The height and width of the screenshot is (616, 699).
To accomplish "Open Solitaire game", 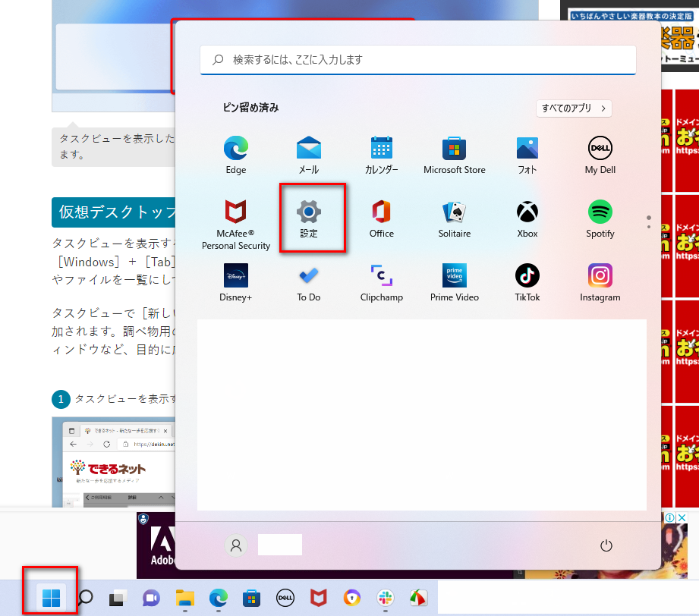I will (455, 218).
